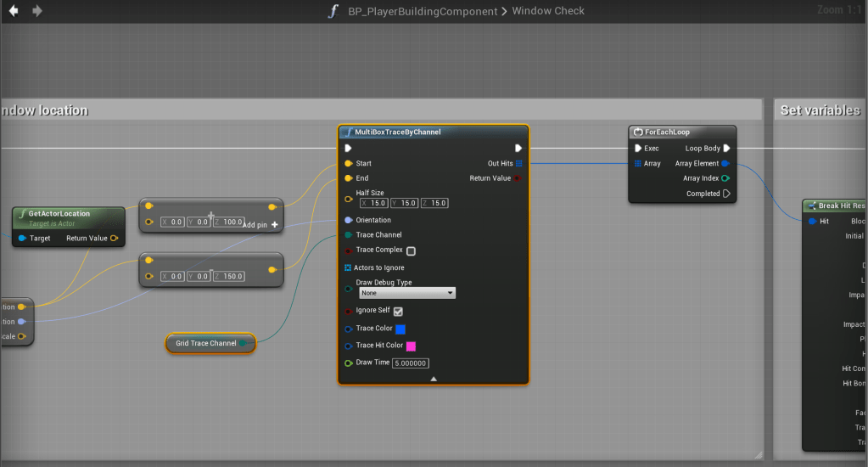Open the magenta Trace Hit Color swatch
This screenshot has height=467, width=868.
tap(411, 346)
